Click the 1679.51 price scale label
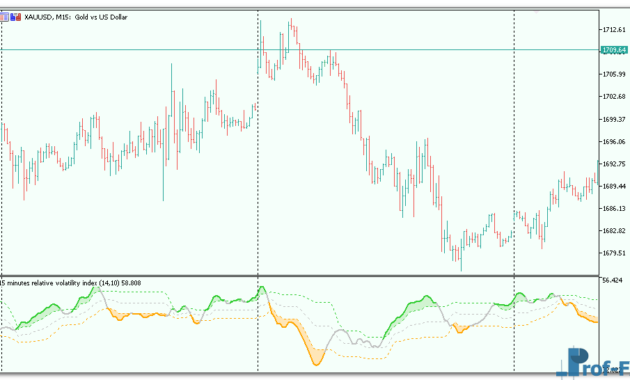This screenshot has height=380, width=630. click(614, 253)
